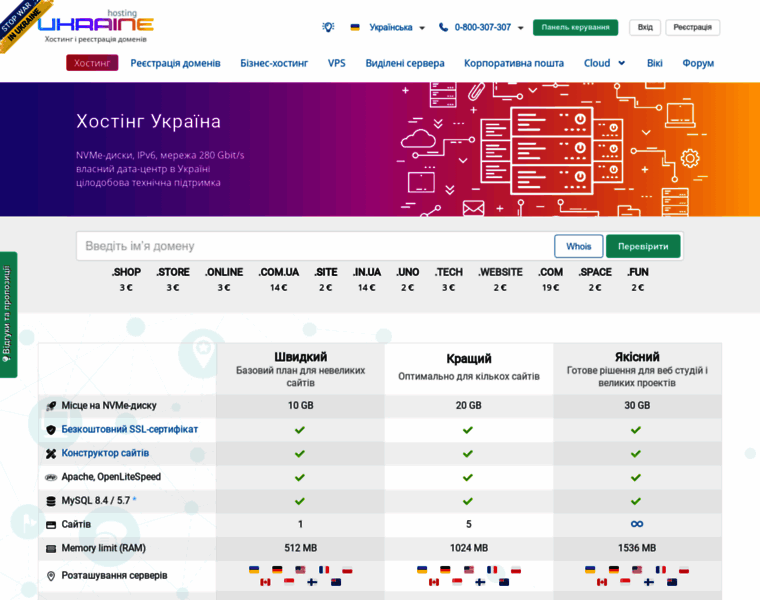This screenshot has height=600, width=760.
Task: Click the lightbulb theme icon in header
Action: 328,27
